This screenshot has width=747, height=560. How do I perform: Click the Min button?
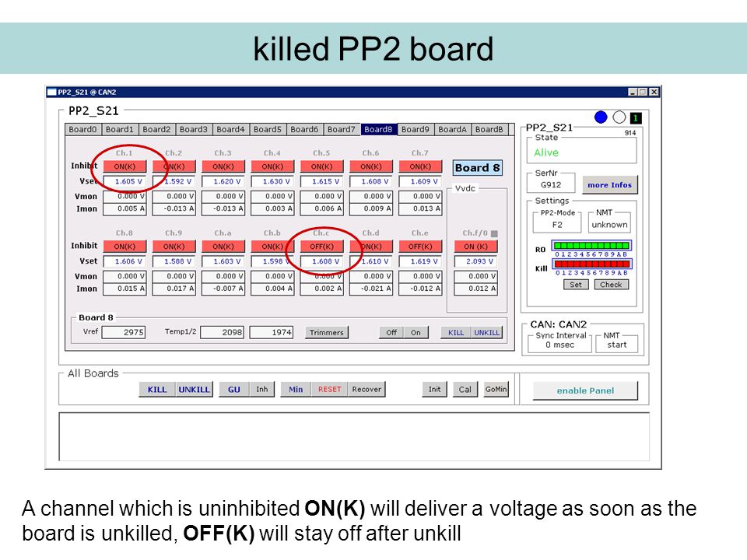click(x=296, y=390)
